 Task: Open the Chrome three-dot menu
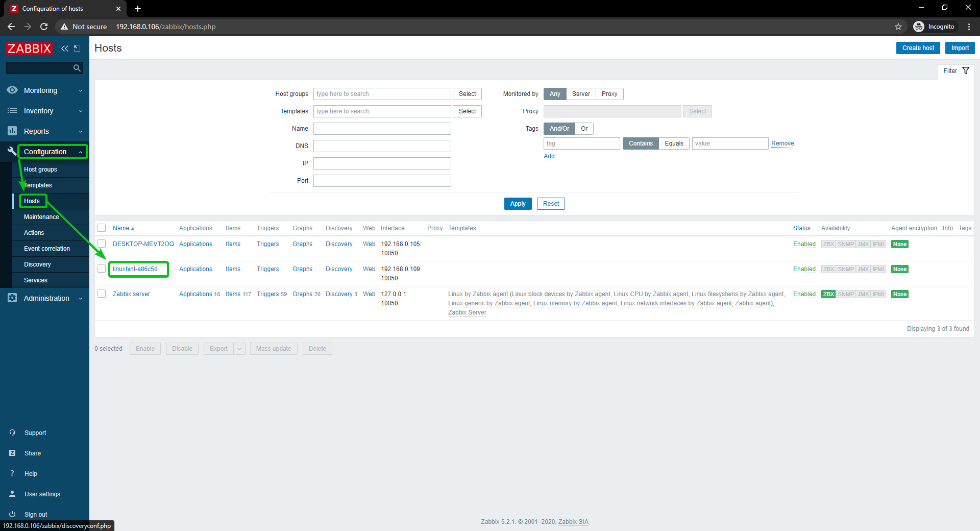[969, 27]
